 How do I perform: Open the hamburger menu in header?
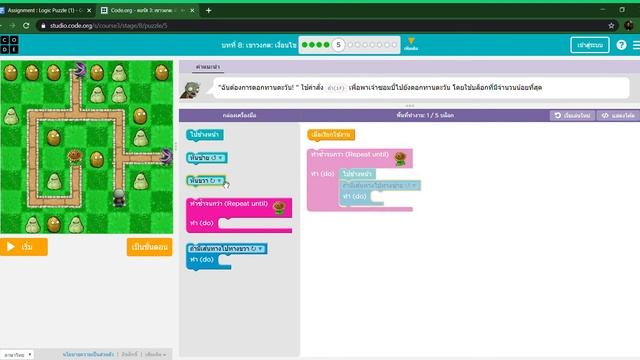pos(636,45)
